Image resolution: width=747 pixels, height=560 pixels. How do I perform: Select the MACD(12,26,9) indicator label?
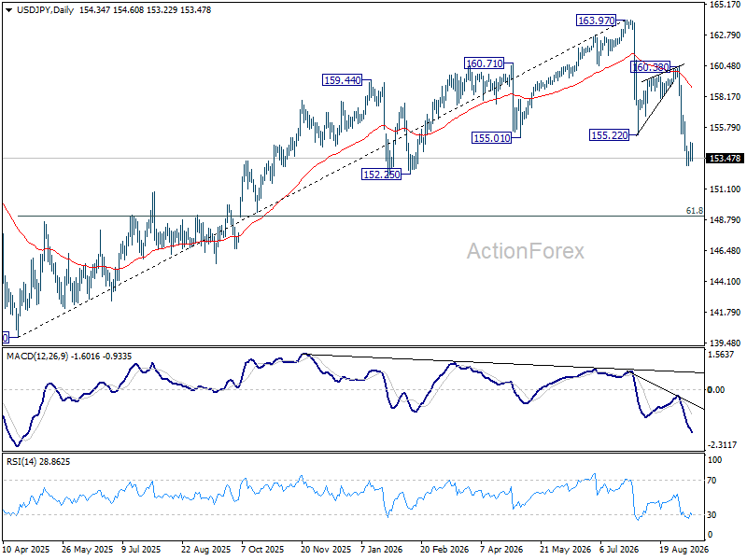point(37,357)
